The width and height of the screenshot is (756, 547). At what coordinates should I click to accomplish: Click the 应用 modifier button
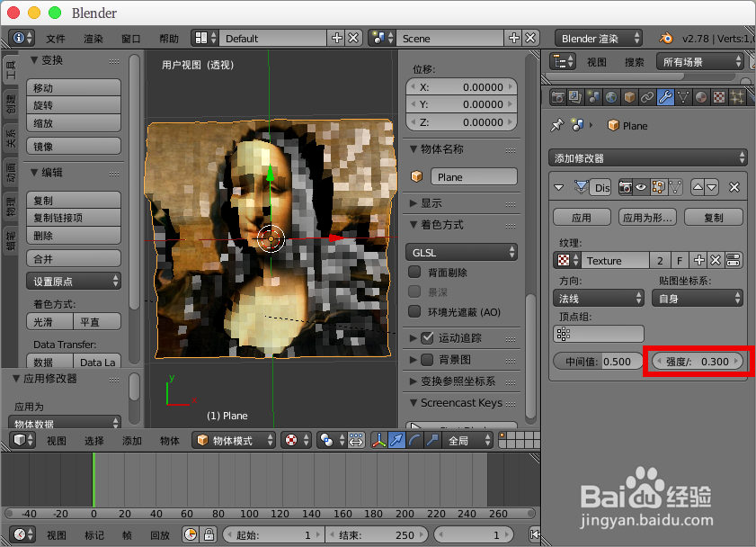point(582,218)
